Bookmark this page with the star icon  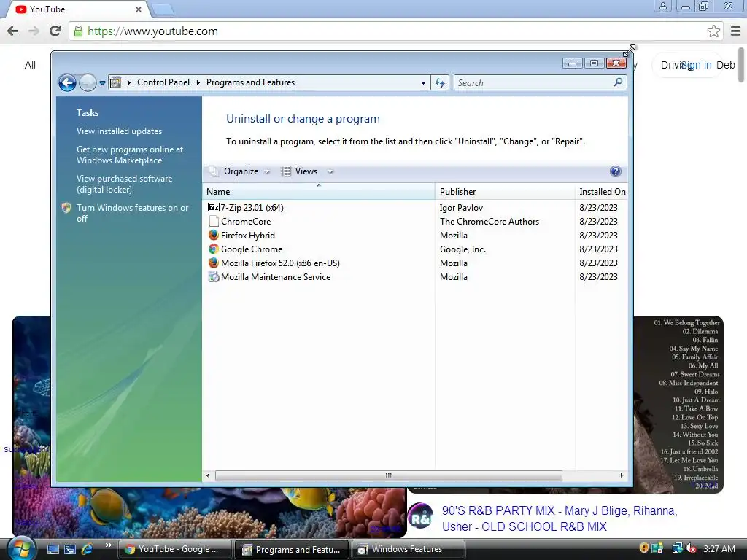713,31
